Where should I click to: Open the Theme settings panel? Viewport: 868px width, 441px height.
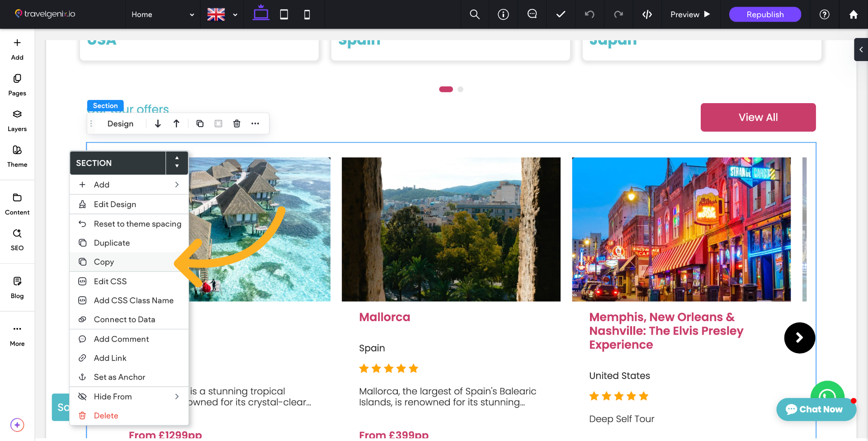(x=17, y=156)
